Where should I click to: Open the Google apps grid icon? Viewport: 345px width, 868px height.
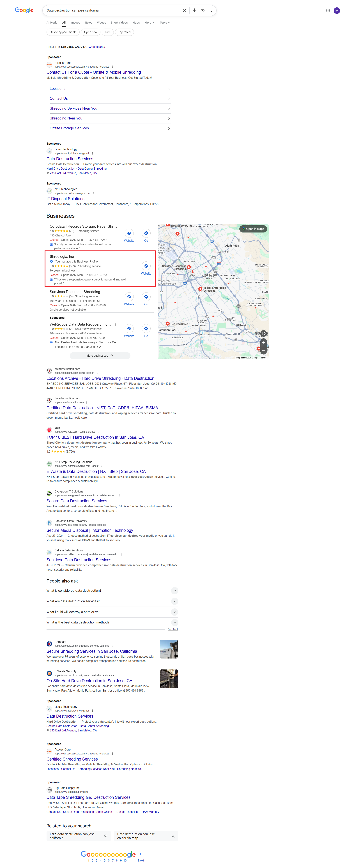pyautogui.click(x=328, y=10)
